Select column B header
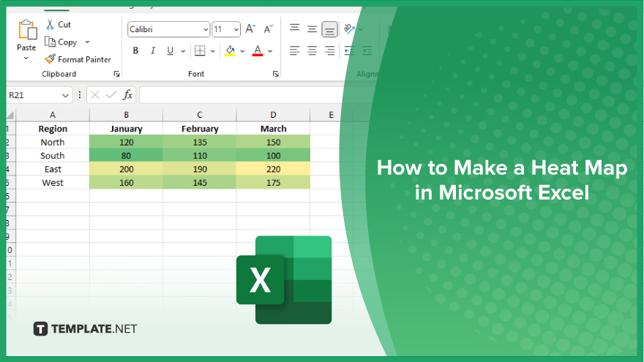This screenshot has height=362, width=644. coord(126,115)
